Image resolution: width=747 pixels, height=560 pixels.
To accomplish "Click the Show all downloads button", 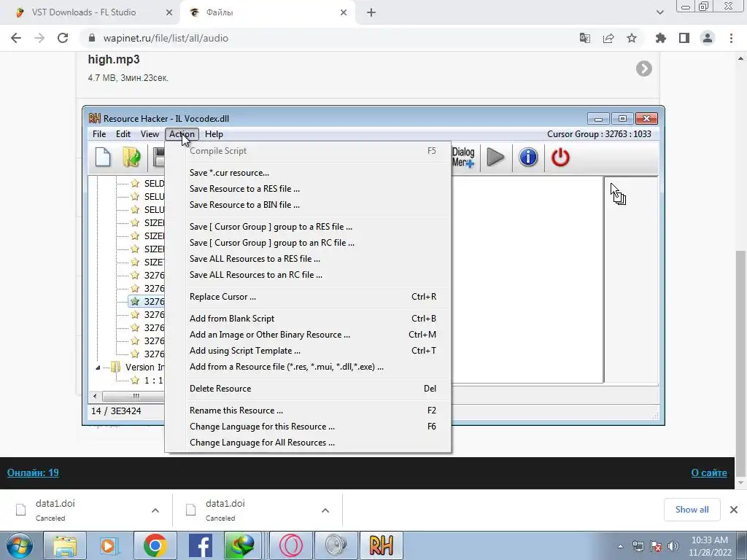I will point(692,510).
